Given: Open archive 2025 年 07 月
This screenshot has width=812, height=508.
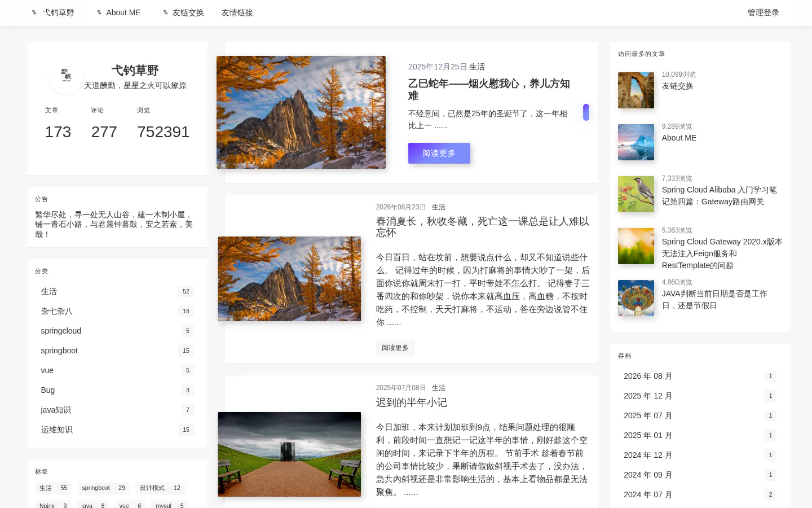Looking at the screenshot, I should 700,415.
